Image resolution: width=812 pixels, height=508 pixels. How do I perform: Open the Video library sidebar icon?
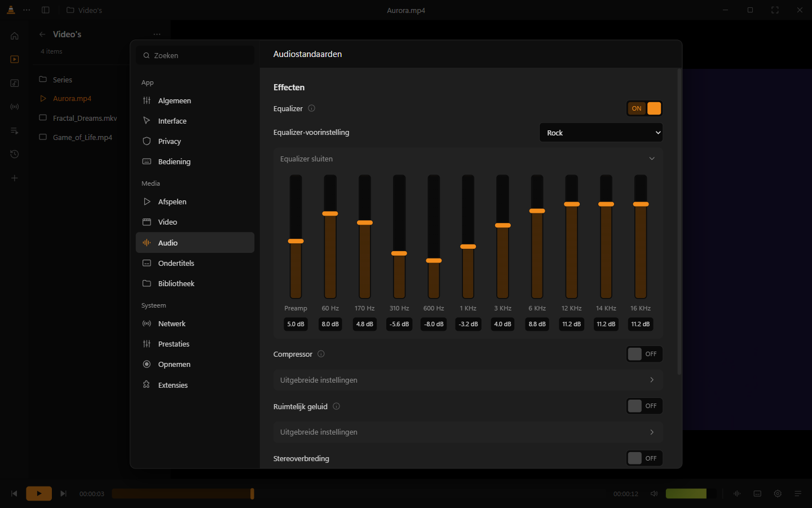click(x=15, y=59)
